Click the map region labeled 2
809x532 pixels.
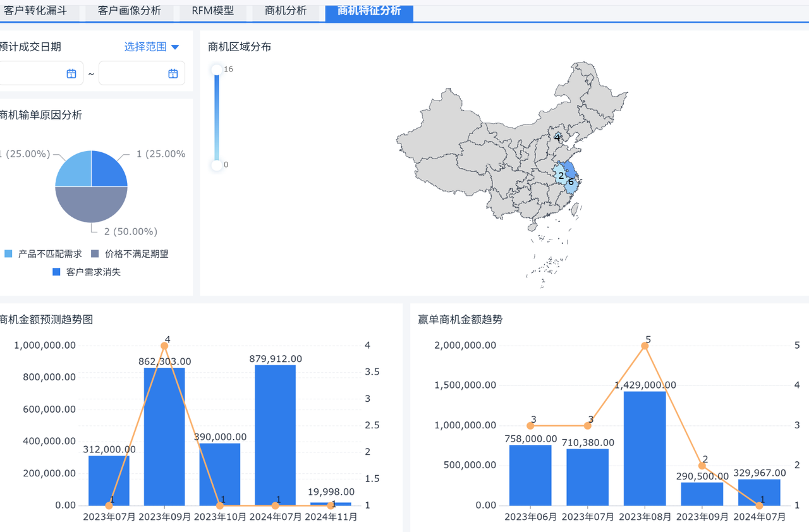[560, 175]
